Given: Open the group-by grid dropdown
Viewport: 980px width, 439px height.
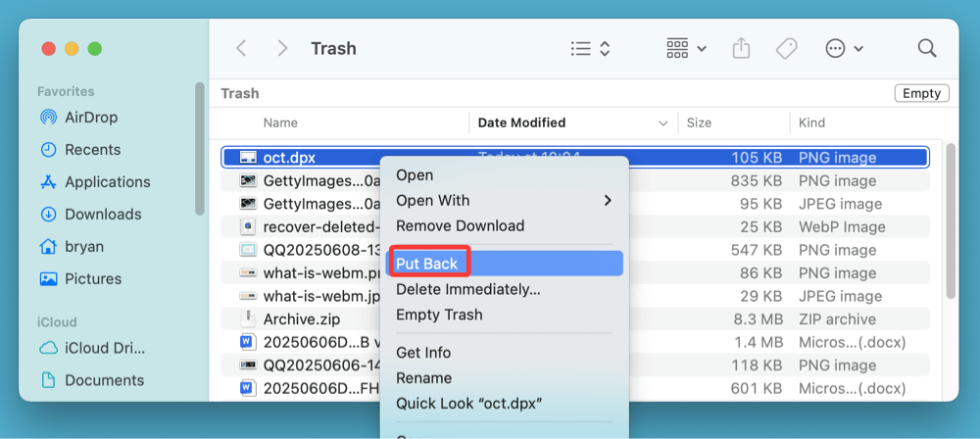Looking at the screenshot, I should coord(686,49).
